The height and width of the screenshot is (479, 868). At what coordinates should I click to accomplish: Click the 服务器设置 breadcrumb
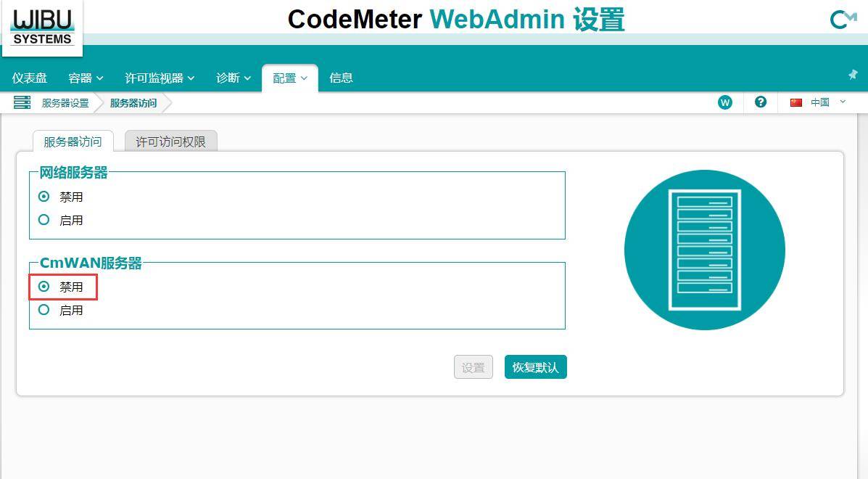pos(65,103)
